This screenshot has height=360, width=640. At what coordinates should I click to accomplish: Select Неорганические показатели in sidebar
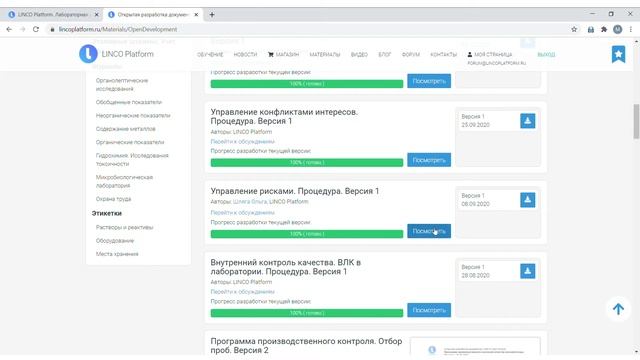133,116
